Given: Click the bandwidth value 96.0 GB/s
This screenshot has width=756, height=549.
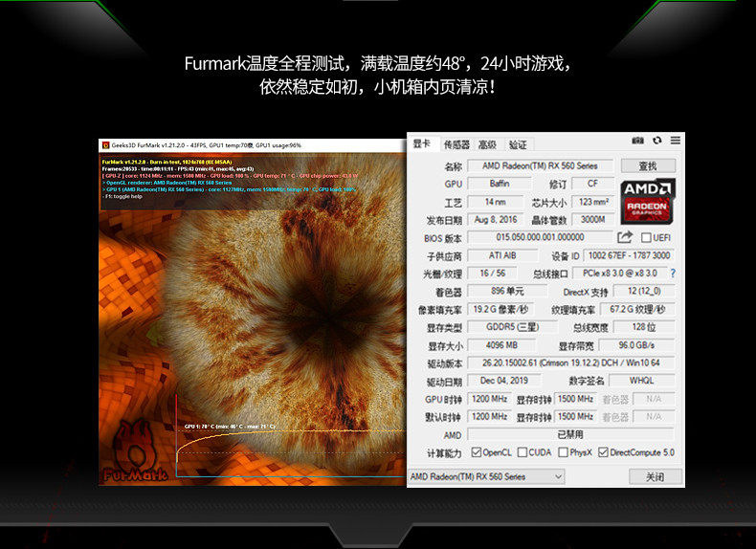Looking at the screenshot, I should 636,345.
